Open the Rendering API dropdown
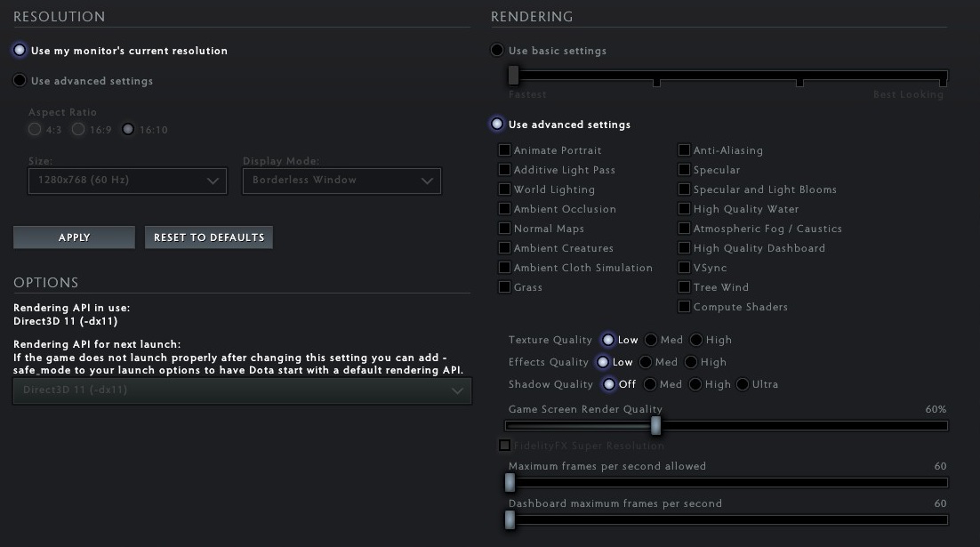The image size is (980, 547). (x=242, y=390)
